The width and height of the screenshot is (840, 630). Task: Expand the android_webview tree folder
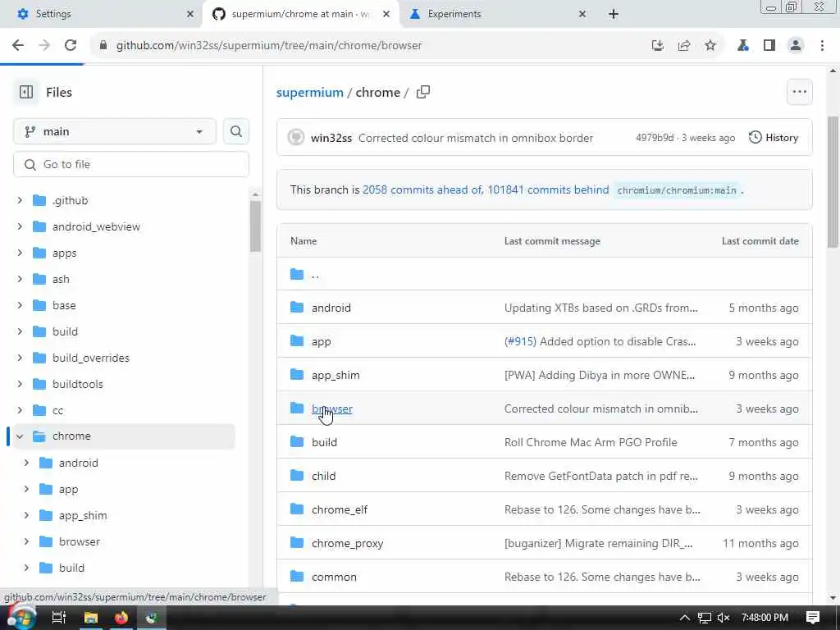20,226
